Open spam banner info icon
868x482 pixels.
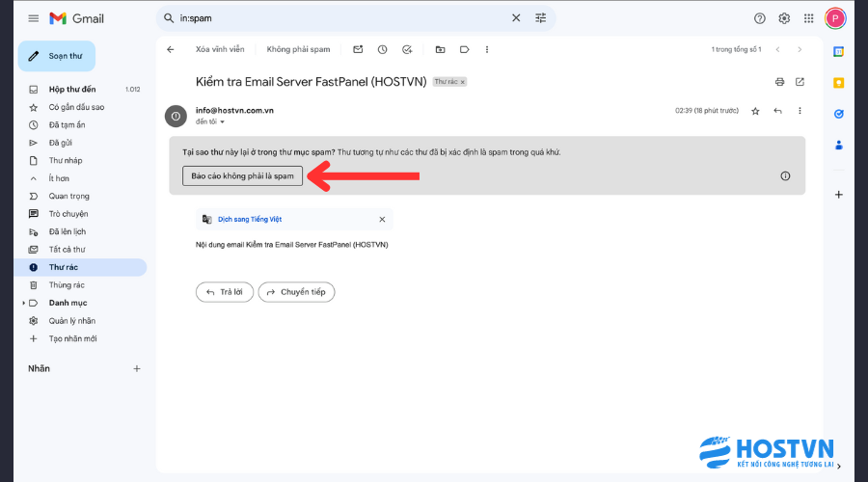pyautogui.click(x=785, y=176)
